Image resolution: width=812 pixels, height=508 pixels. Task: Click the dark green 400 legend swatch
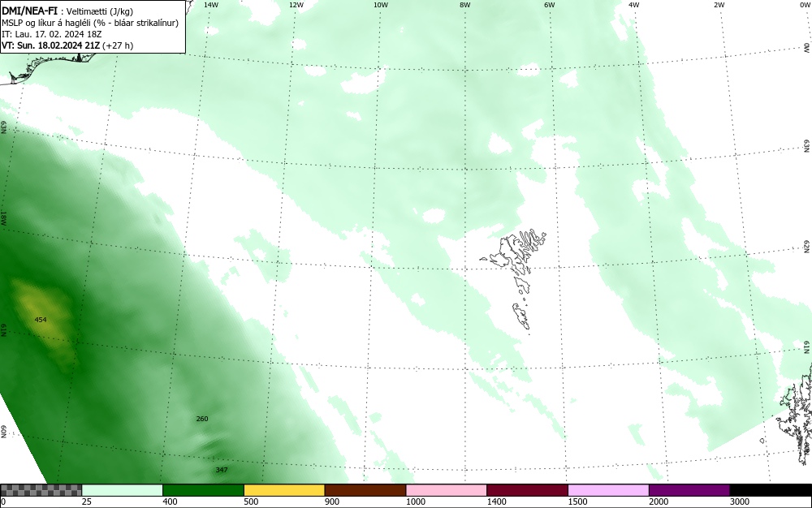(x=203, y=490)
